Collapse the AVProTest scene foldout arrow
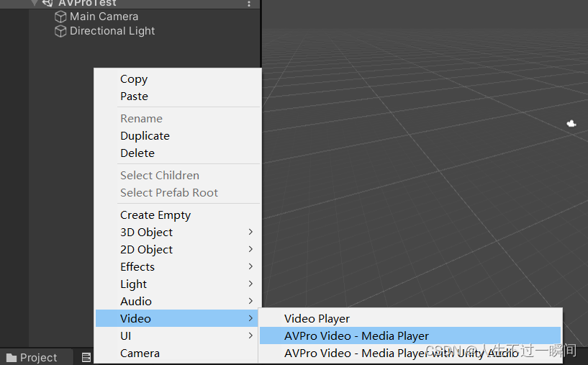The width and height of the screenshot is (588, 365). click(x=35, y=4)
